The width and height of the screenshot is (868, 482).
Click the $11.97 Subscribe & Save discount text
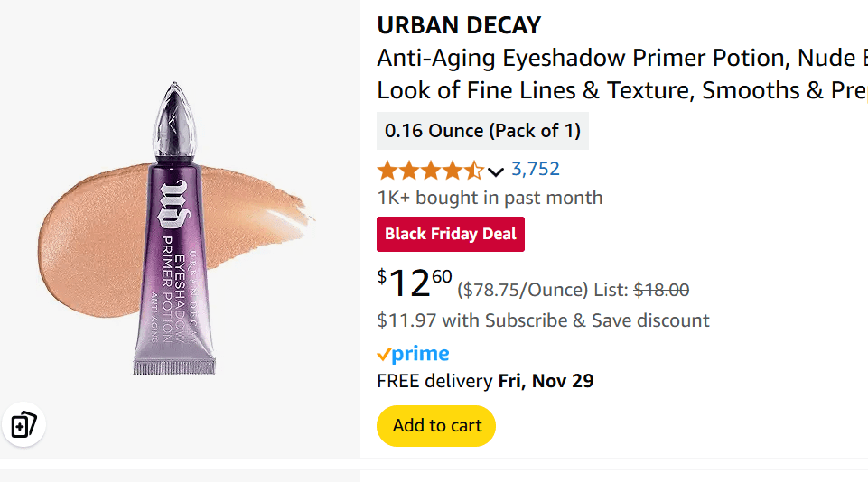[543, 320]
